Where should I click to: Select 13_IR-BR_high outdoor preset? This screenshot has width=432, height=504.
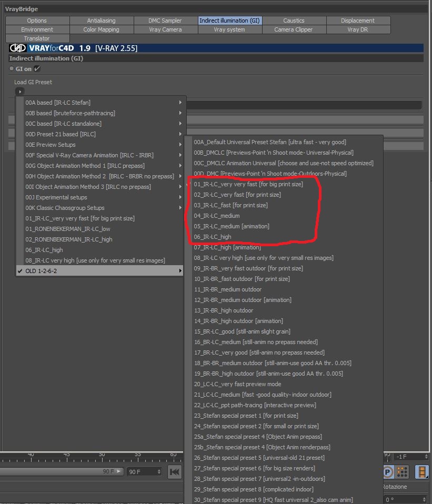pyautogui.click(x=284, y=310)
